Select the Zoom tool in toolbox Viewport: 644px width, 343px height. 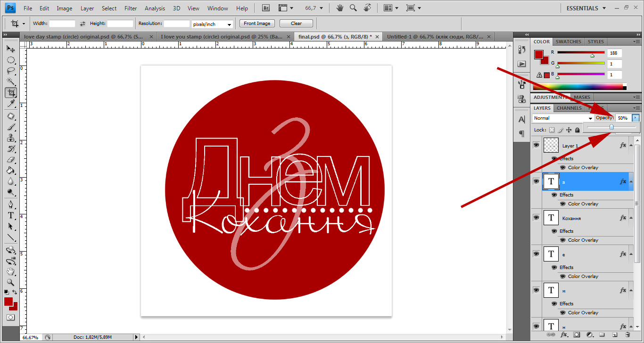11,282
